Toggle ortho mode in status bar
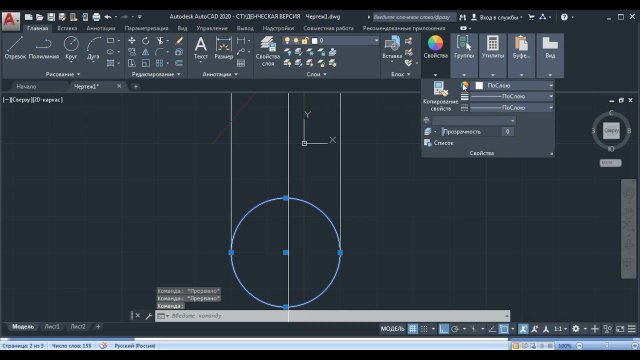 click(444, 329)
